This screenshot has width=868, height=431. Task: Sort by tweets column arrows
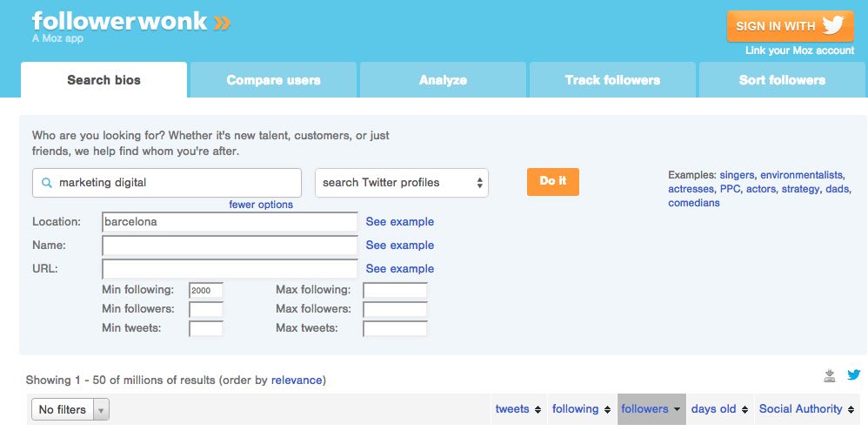click(537, 409)
